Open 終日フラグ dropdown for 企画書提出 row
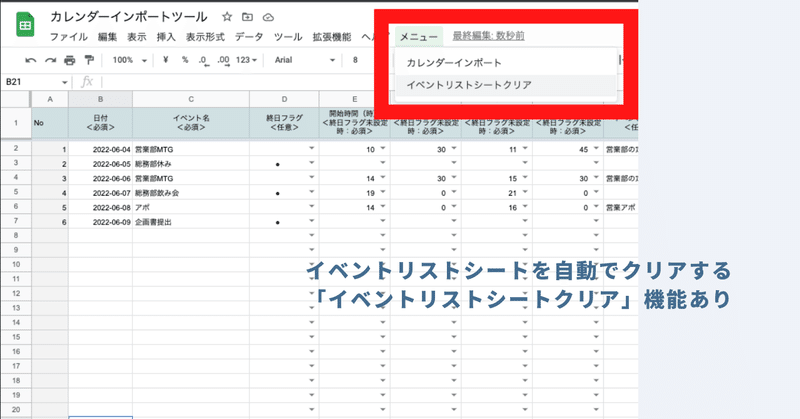800x419 pixels. [x=311, y=221]
